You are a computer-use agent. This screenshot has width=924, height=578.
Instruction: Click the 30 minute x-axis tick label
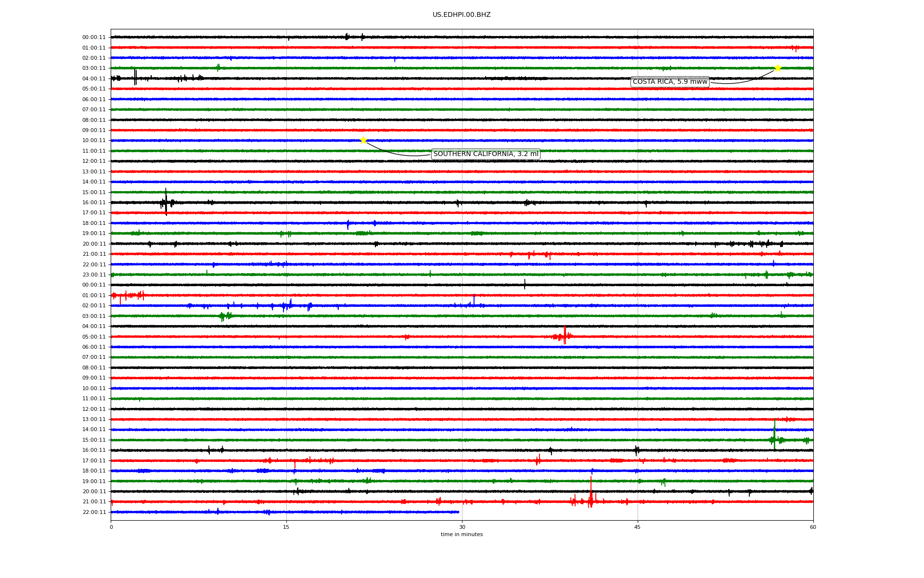[462, 527]
